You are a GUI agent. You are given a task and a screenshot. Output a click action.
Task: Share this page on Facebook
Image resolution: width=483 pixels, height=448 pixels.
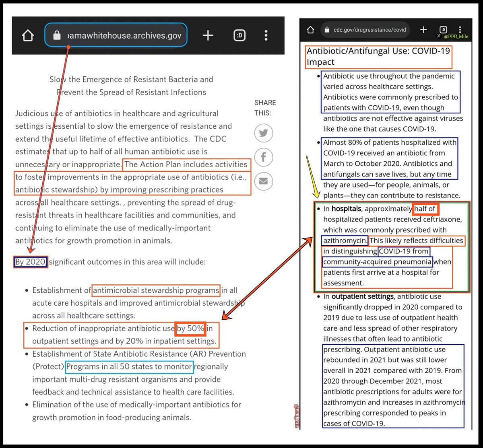[x=264, y=157]
